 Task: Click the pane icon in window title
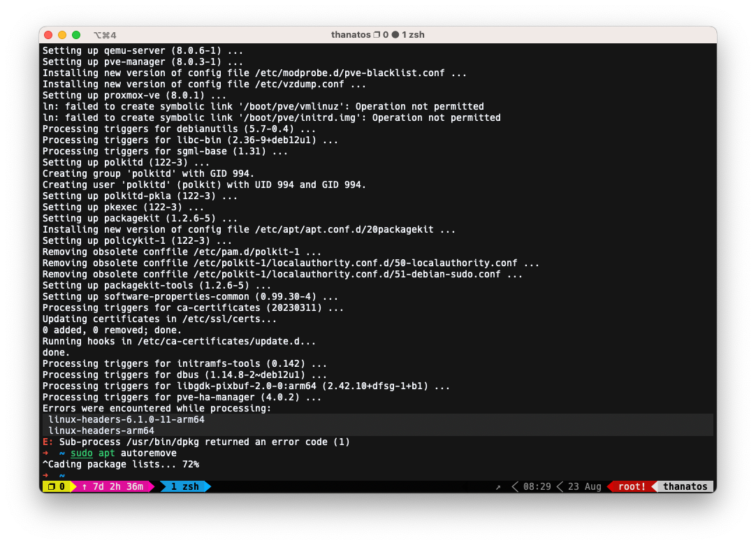coord(377,35)
